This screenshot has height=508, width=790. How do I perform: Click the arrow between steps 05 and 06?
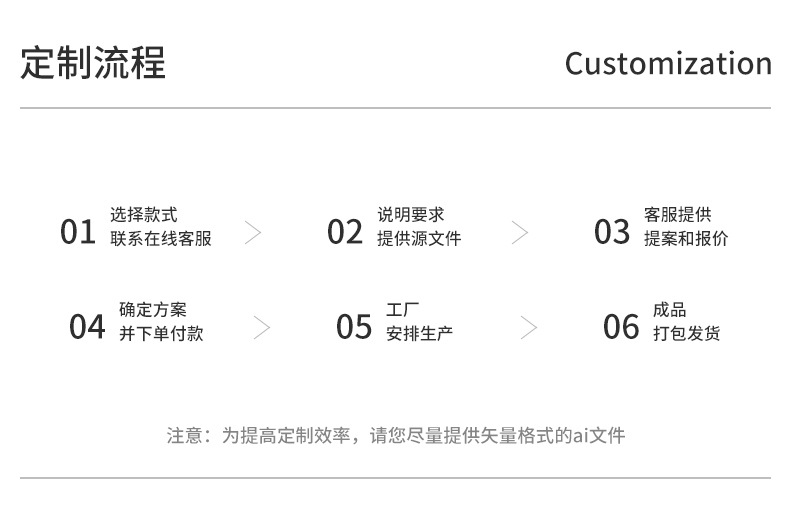point(529,327)
